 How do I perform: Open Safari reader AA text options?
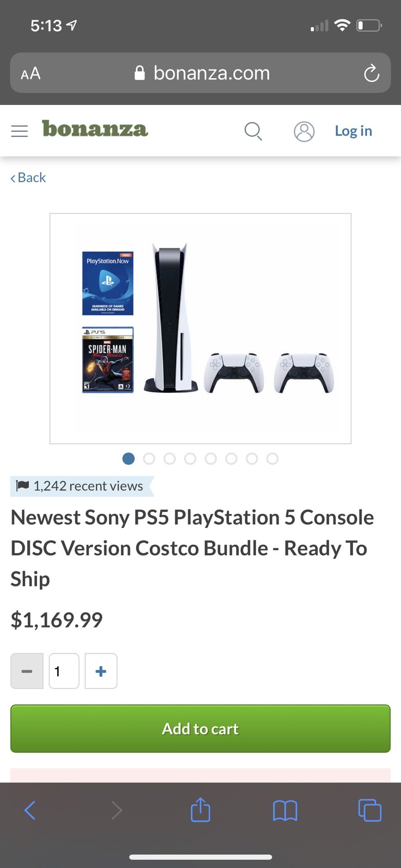click(31, 73)
